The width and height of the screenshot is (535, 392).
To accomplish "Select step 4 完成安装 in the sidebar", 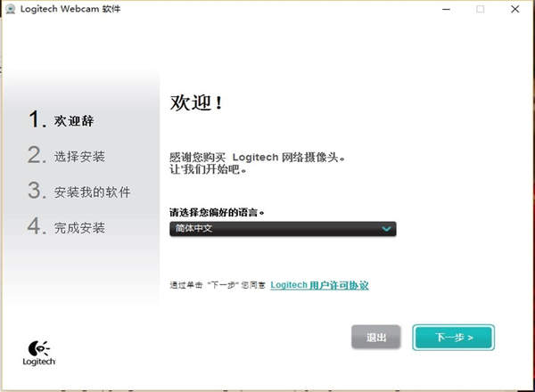I will click(x=67, y=226).
